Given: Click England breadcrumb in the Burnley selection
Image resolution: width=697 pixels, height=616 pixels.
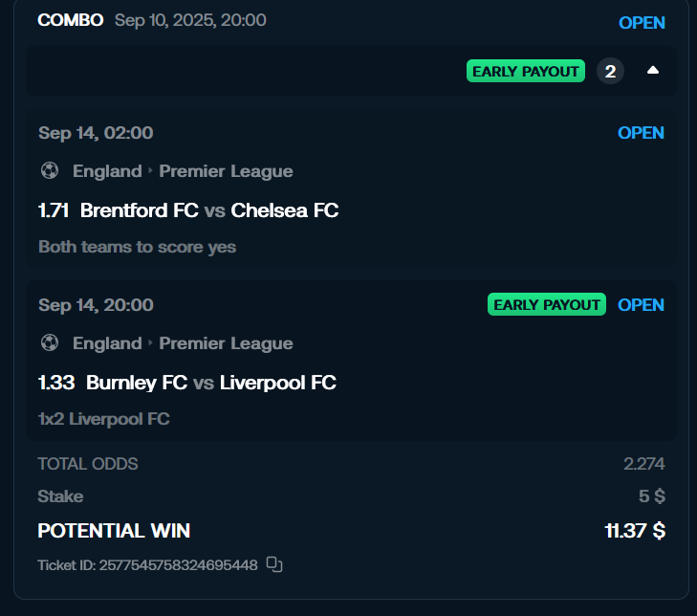Looking at the screenshot, I should pyautogui.click(x=107, y=343).
